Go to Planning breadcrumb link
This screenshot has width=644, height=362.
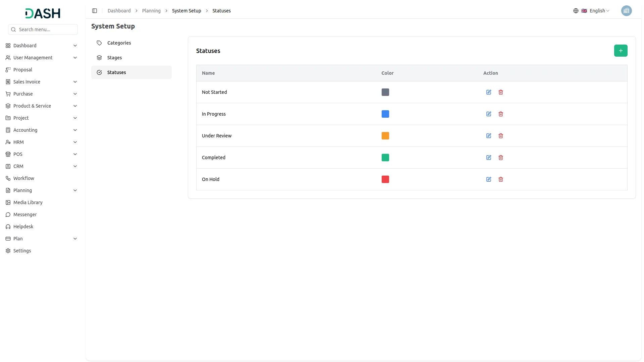pyautogui.click(x=151, y=11)
